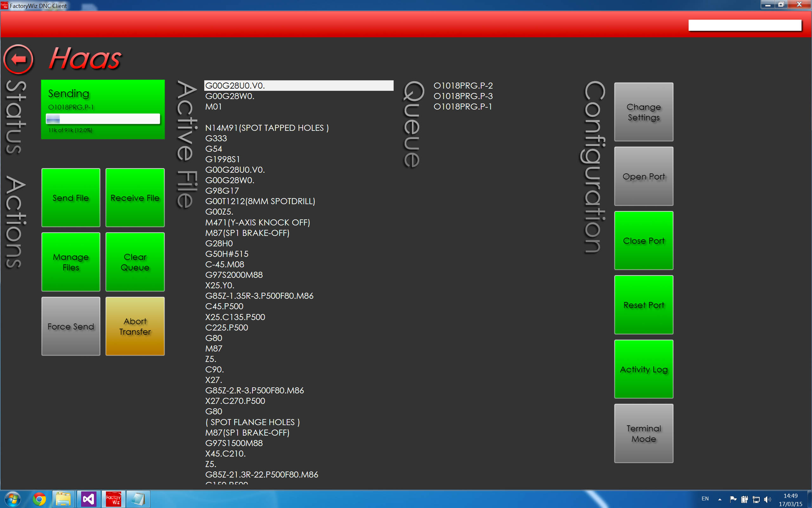Select queue item O1018PRG.P-1
The image size is (812, 508).
(463, 106)
